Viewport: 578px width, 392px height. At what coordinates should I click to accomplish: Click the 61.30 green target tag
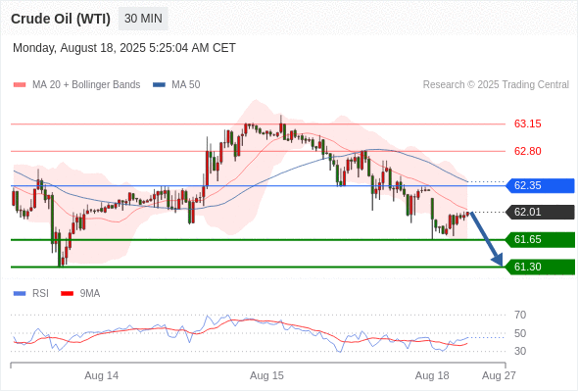(540, 267)
